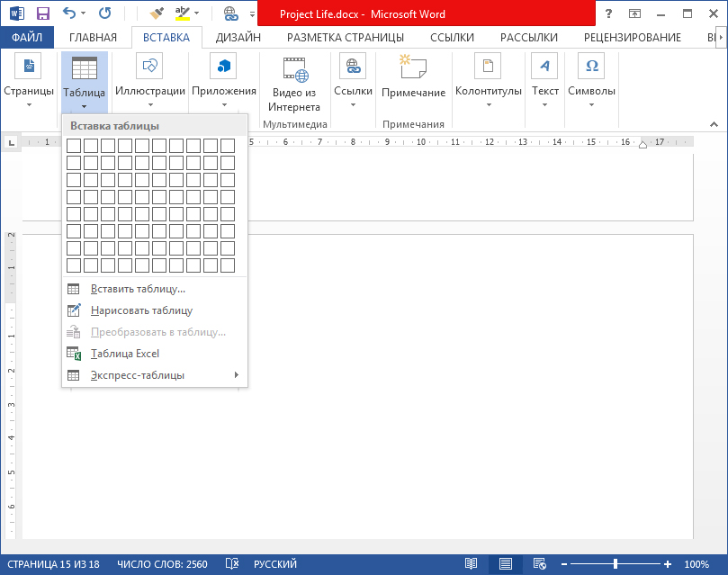Click the zoom slider handle
This screenshot has height=575, width=728.
(x=616, y=564)
